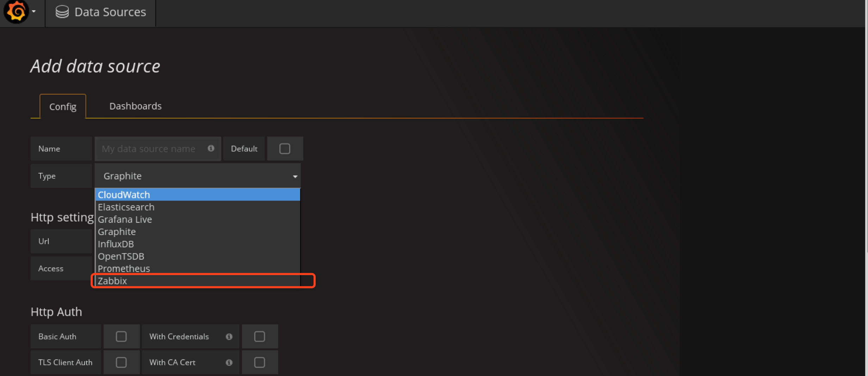The image size is (868, 376).
Task: Click the info icon in Name field
Action: tap(211, 148)
